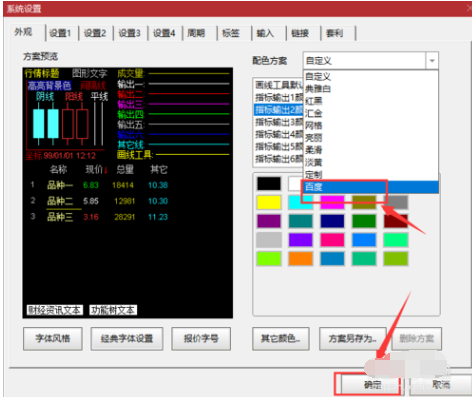472x397 pixels.
Task: Open the 设置1 tab
Action: [60, 33]
